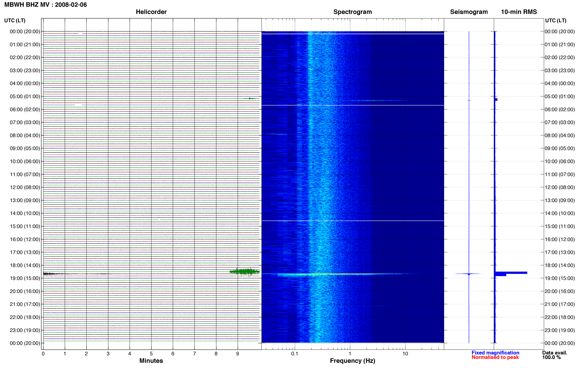Click the tallest bar in the 10-min RMS panel
The width and height of the screenshot is (588, 368).
pos(511,273)
